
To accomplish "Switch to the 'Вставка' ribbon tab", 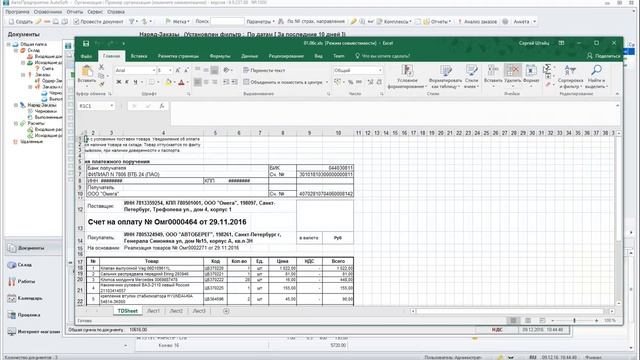I will tap(139, 56).
